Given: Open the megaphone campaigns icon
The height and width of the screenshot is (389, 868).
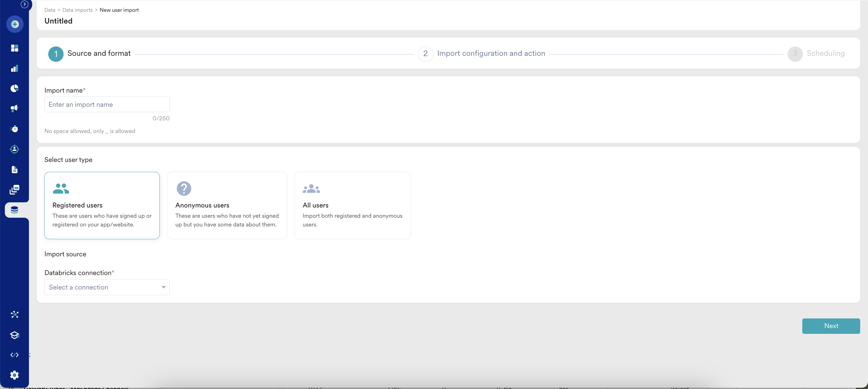Looking at the screenshot, I should (14, 109).
